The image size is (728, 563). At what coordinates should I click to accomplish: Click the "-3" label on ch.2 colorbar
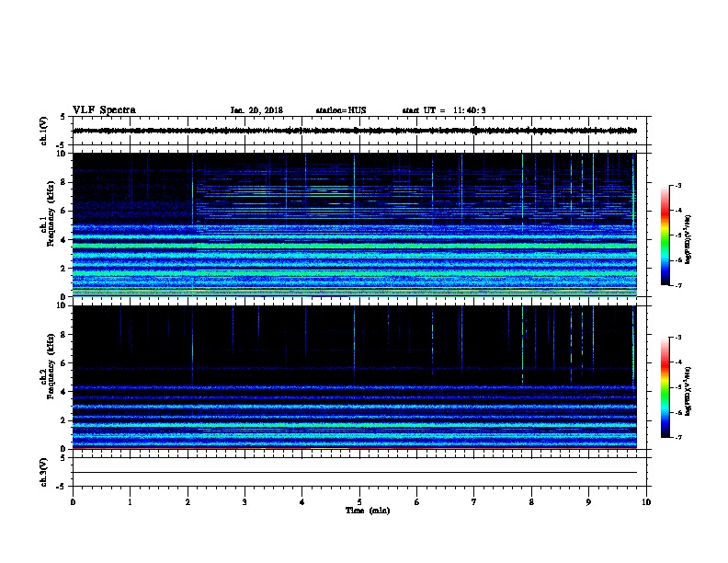point(677,338)
